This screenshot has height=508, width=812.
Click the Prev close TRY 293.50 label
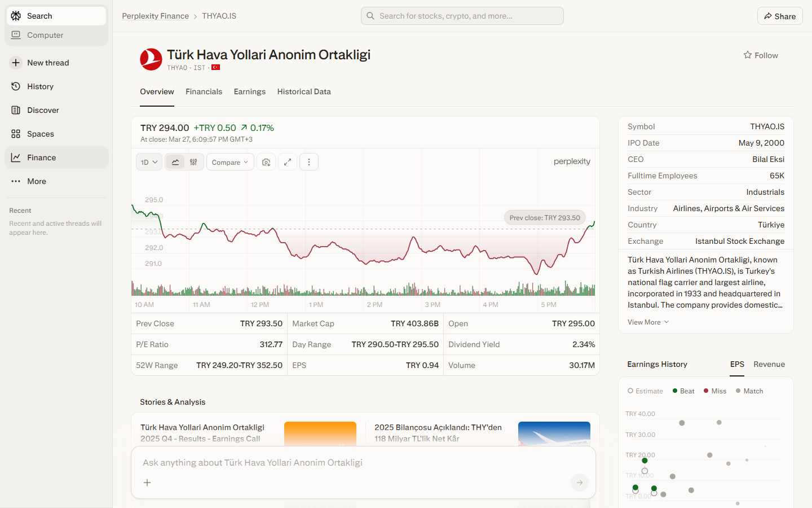545,217
